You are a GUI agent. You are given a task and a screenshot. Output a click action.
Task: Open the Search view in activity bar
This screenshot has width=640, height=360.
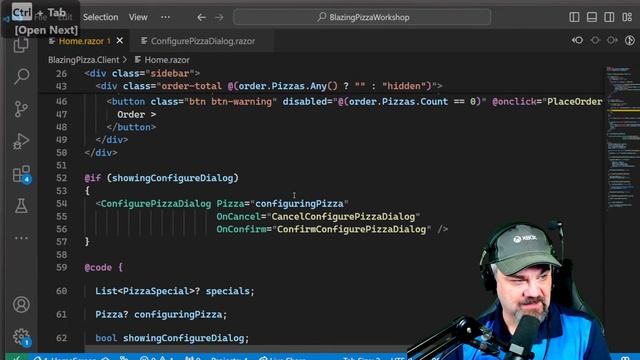click(x=21, y=76)
